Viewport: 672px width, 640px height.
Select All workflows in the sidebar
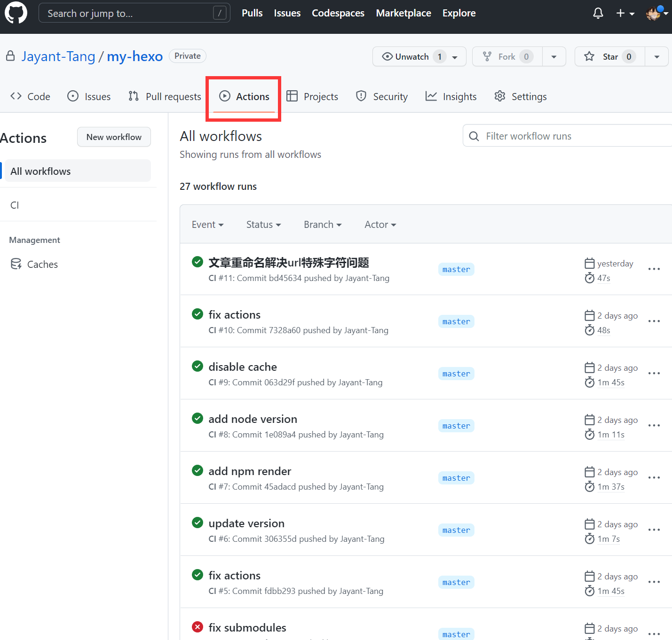pos(77,171)
